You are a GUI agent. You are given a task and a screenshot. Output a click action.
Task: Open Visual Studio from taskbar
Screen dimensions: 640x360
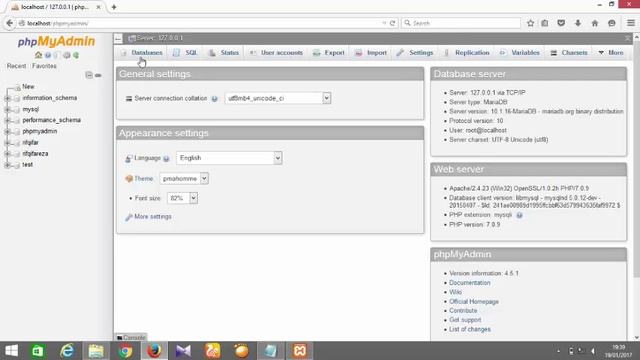pos(183,351)
